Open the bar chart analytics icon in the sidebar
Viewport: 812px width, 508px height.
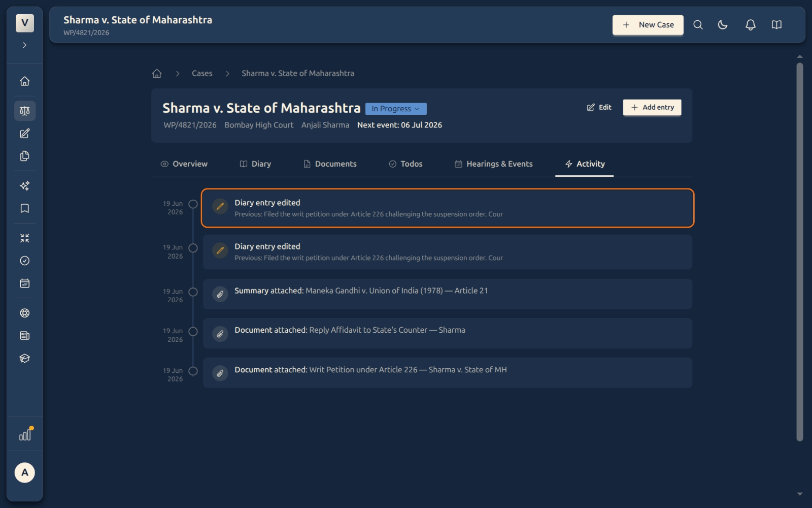(25, 435)
